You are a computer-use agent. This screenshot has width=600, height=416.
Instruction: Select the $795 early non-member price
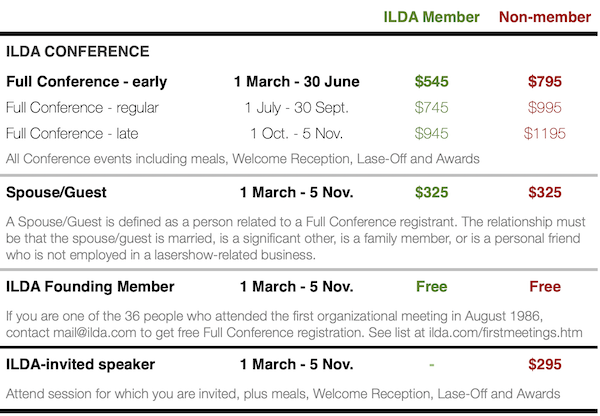click(x=545, y=81)
